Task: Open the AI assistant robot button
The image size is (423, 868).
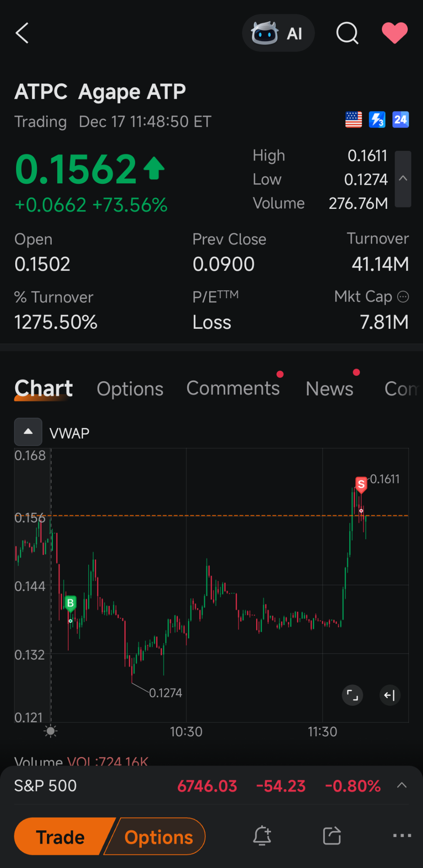Action: (x=278, y=33)
